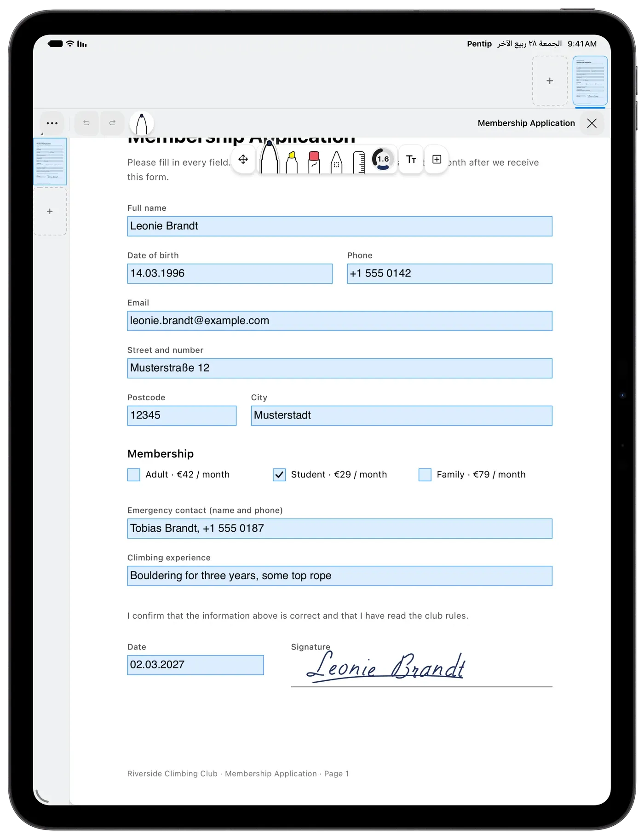Image resolution: width=644 pixels, height=840 pixels.
Task: Click the City field containing Musterstadt
Action: tap(402, 416)
